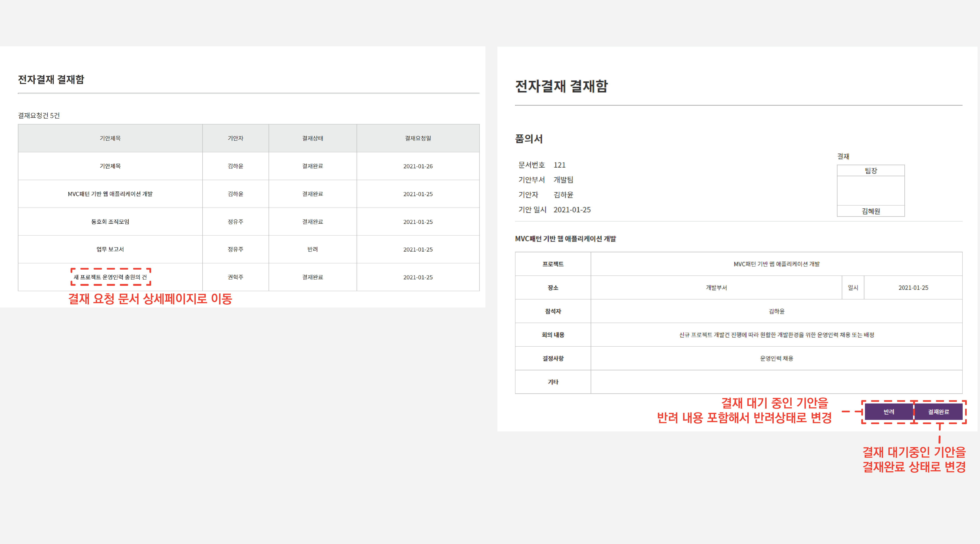Click the 결정사항 value '운영인력 채용'

(x=776, y=359)
